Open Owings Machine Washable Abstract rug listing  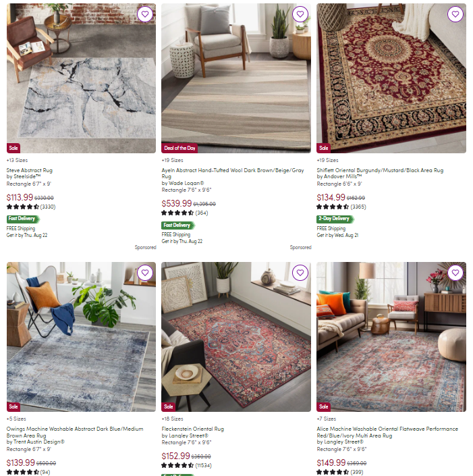(75, 432)
